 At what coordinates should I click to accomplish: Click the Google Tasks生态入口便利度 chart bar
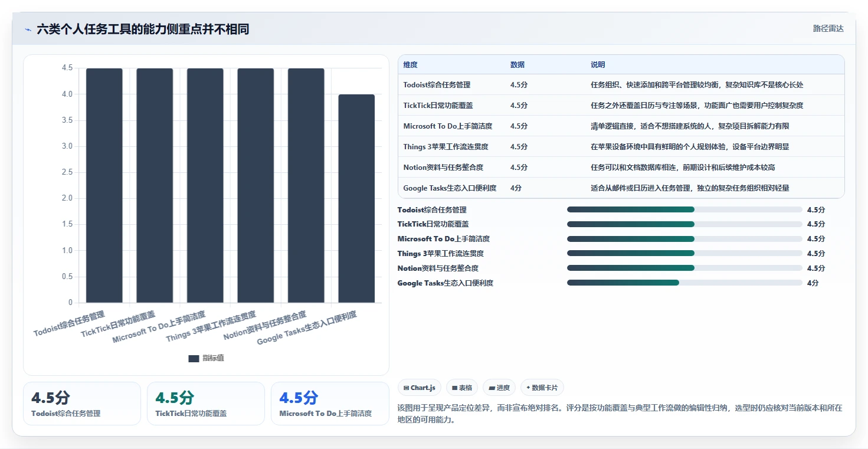click(x=356, y=198)
